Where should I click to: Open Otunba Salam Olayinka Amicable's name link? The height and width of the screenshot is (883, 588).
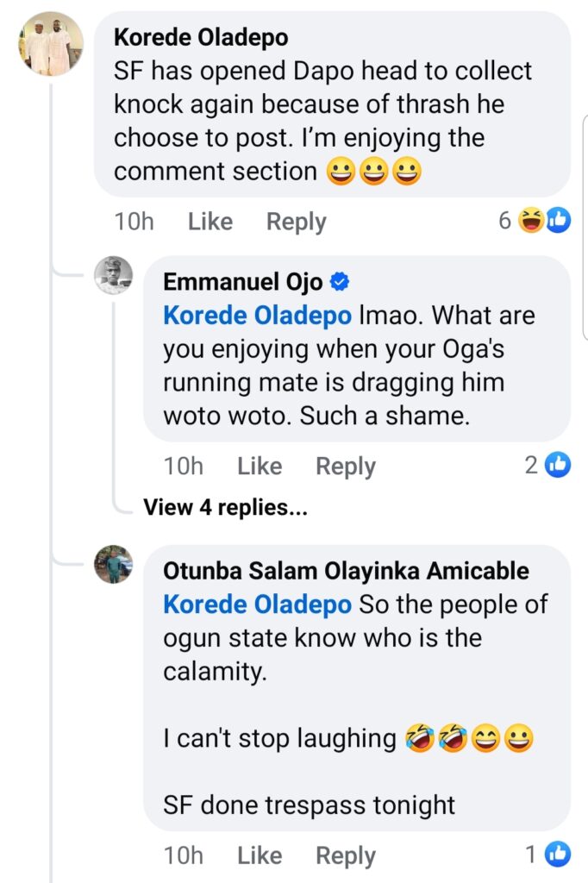click(346, 571)
